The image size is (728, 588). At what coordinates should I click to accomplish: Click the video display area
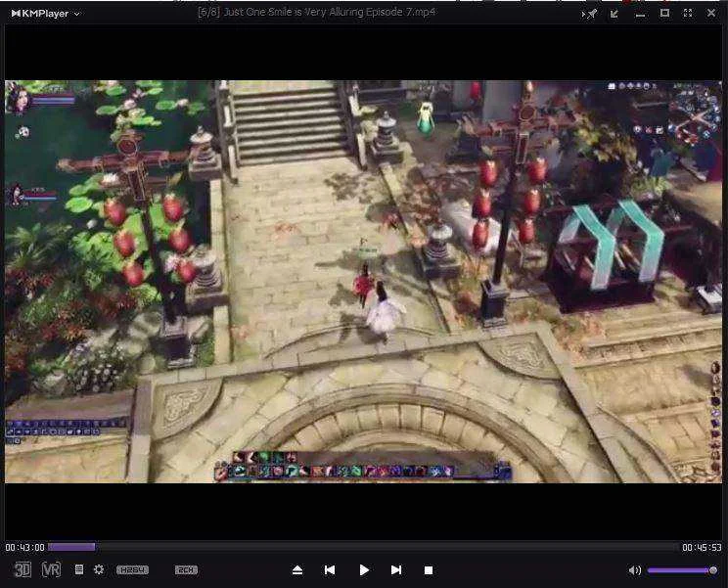(364, 282)
